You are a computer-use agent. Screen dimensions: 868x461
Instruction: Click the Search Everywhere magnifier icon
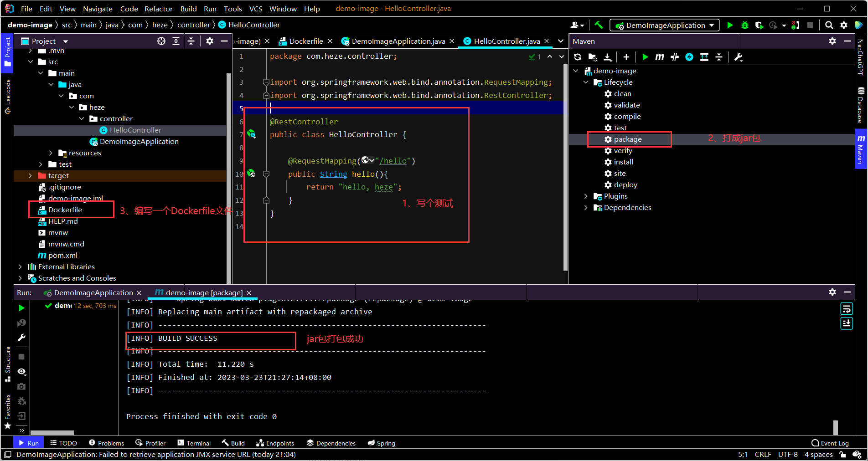(x=829, y=25)
